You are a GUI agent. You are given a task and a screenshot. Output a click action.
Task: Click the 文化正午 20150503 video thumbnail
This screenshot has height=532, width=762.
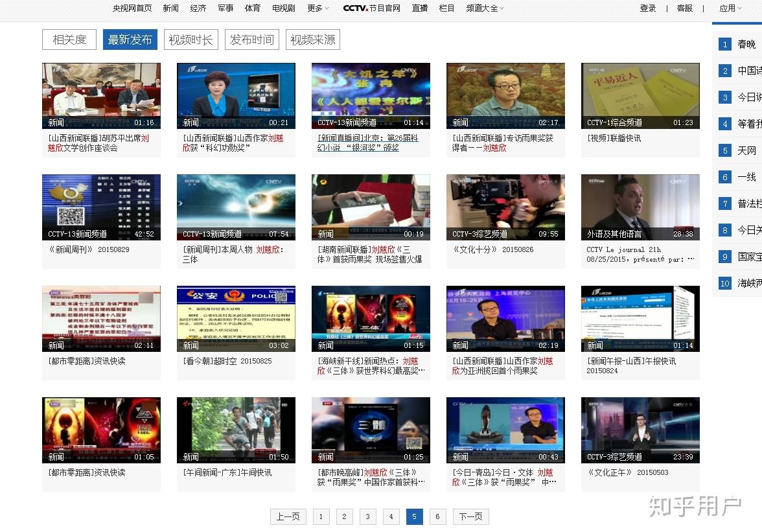click(640, 430)
